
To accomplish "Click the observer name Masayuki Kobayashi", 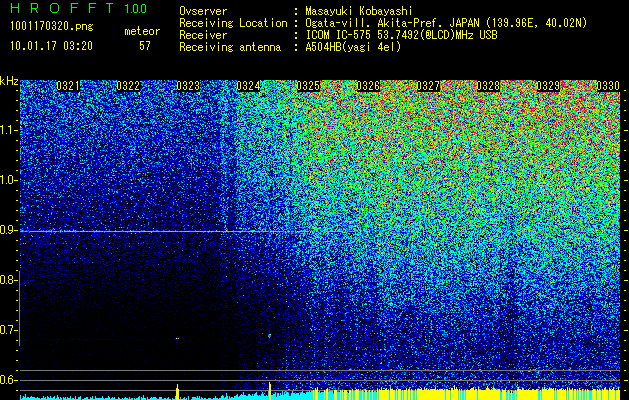I will (359, 11).
